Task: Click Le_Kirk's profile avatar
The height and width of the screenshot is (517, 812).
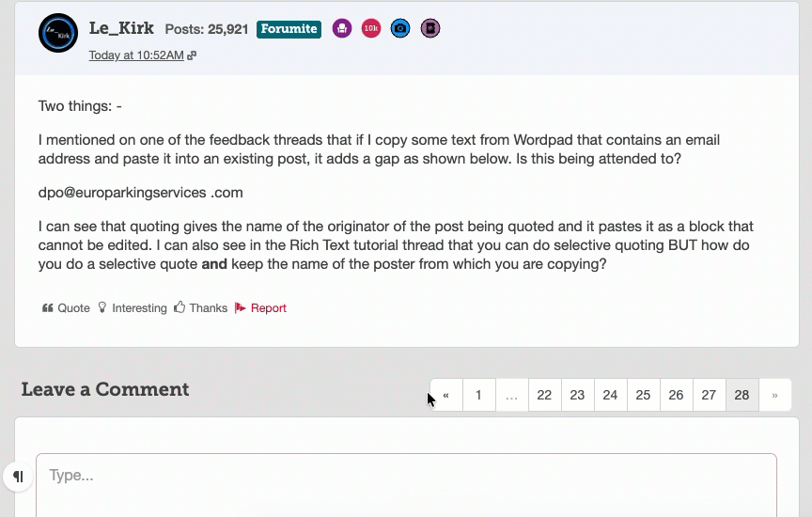Action: [x=58, y=33]
